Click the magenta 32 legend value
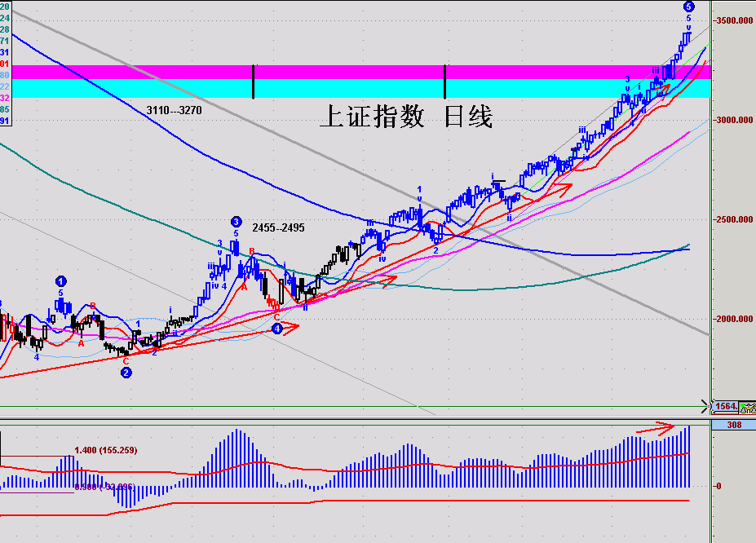The width and height of the screenshot is (756, 543). coord(5,98)
